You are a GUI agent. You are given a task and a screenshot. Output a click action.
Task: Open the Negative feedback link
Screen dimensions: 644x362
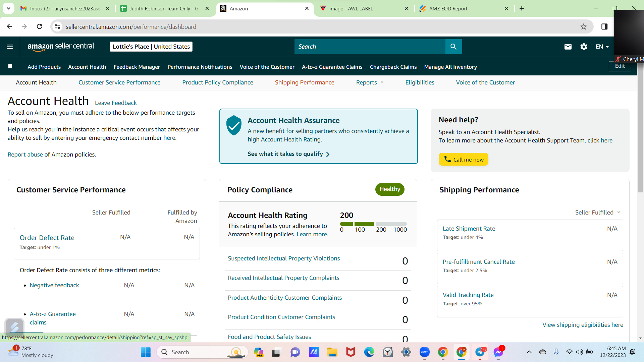(x=54, y=285)
